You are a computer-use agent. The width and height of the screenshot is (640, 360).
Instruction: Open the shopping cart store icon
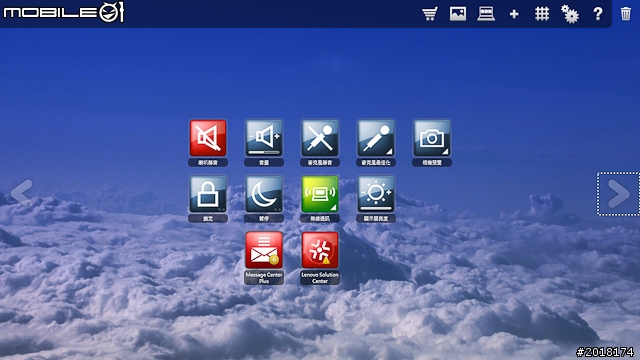click(x=430, y=14)
